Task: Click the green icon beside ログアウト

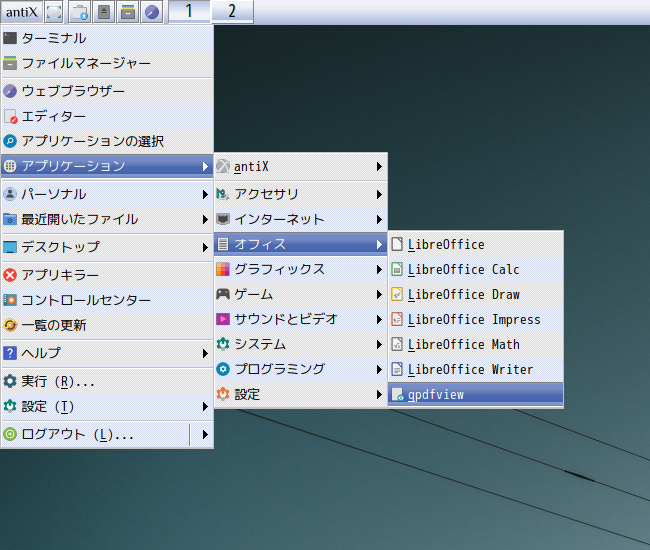Action: (10, 434)
